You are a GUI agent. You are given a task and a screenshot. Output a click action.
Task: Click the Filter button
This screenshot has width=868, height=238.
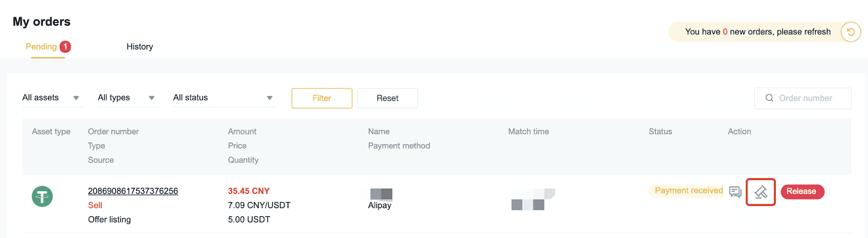click(x=322, y=98)
